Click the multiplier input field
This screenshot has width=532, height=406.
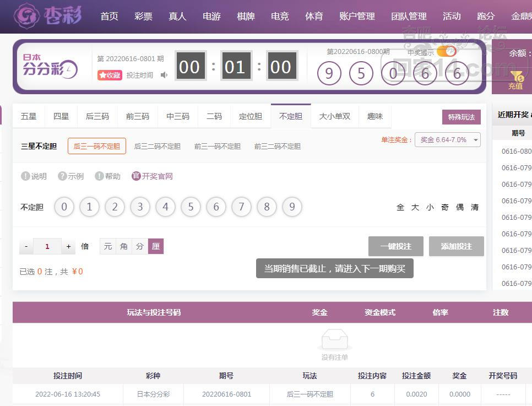pos(47,246)
